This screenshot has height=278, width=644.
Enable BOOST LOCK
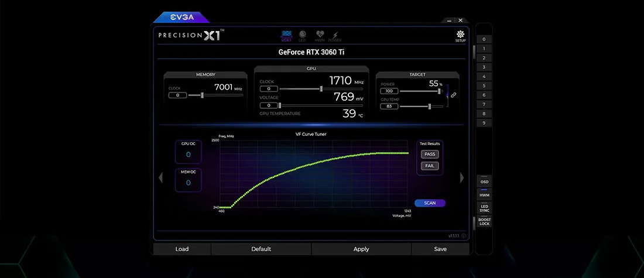click(484, 222)
